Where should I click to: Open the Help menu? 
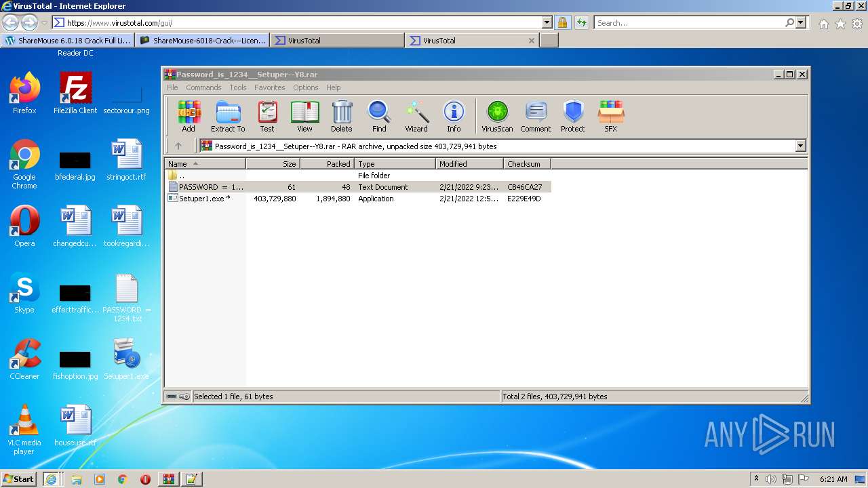pos(333,87)
